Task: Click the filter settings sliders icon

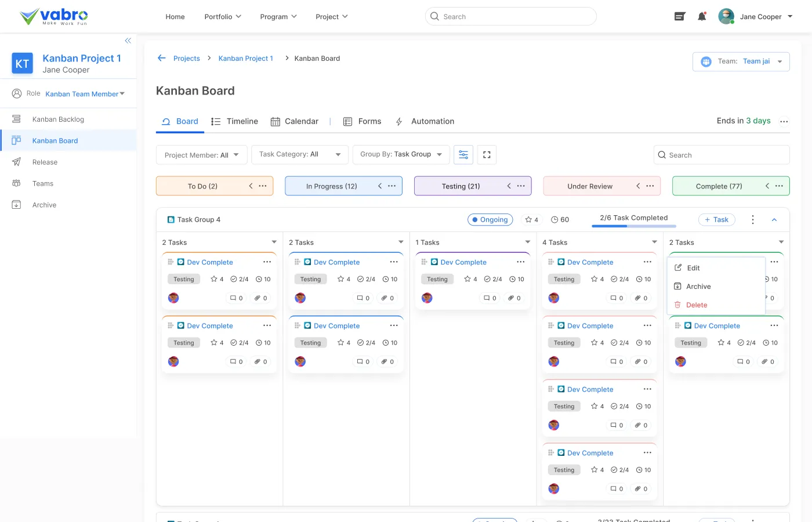Action: tap(463, 155)
